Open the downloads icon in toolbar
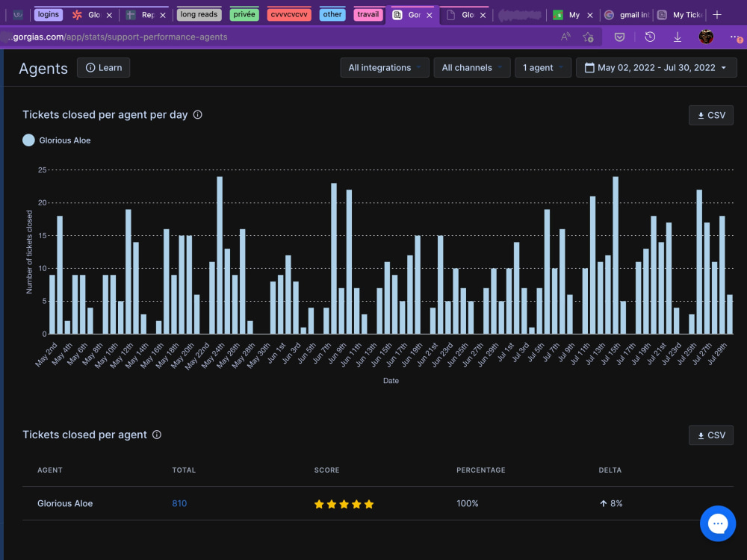Screen dimensions: 747x560 pos(677,37)
